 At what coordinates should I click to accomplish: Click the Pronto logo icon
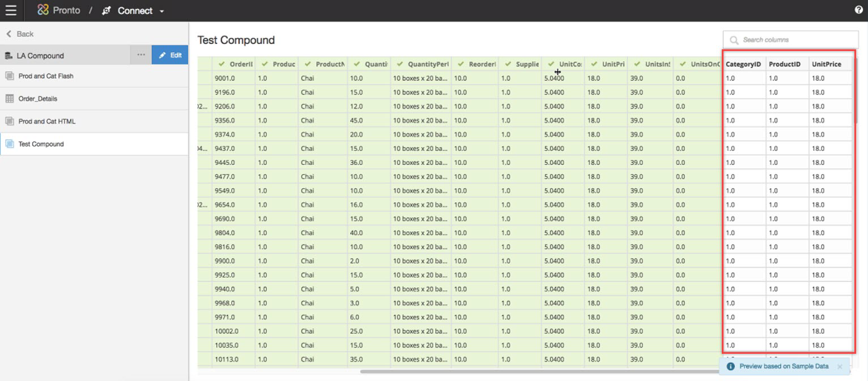43,10
